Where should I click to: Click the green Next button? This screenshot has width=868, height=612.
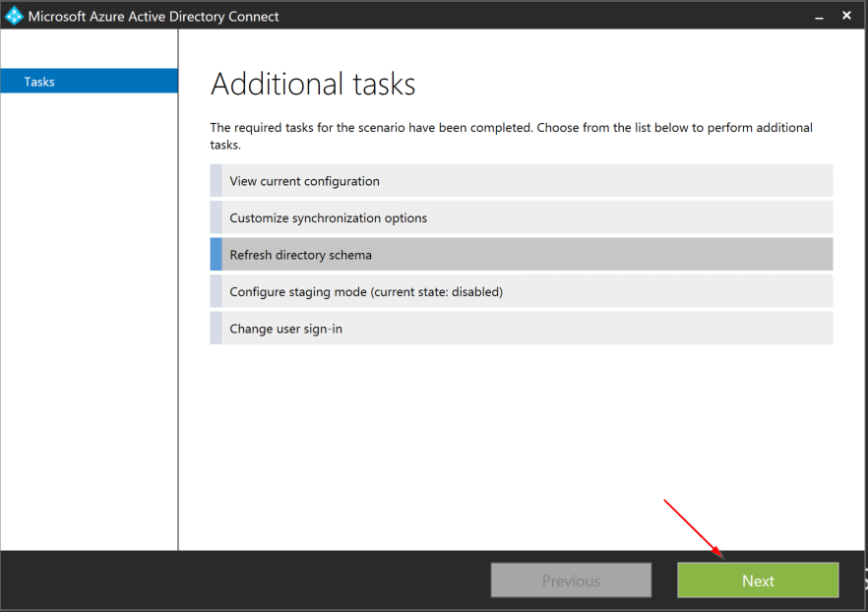pos(758,580)
